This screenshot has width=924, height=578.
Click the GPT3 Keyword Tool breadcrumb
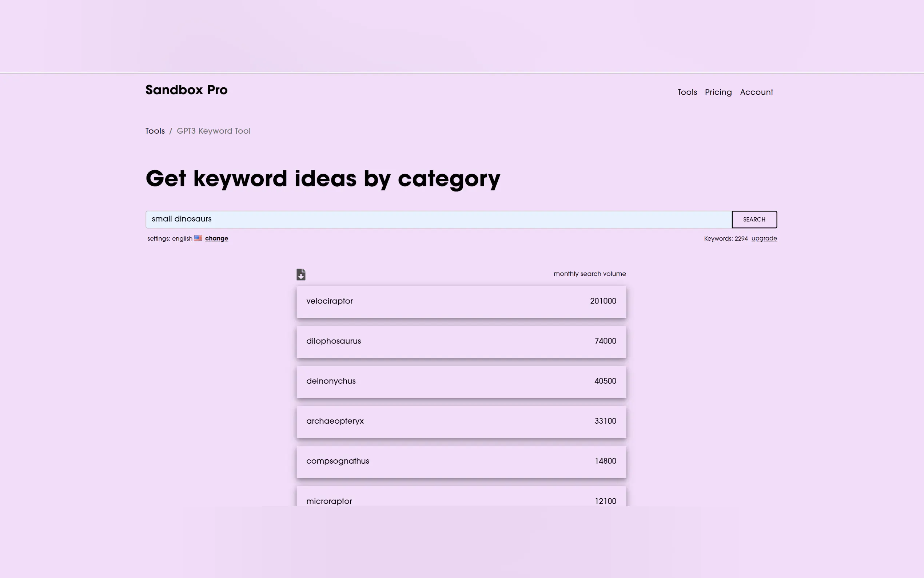(214, 131)
